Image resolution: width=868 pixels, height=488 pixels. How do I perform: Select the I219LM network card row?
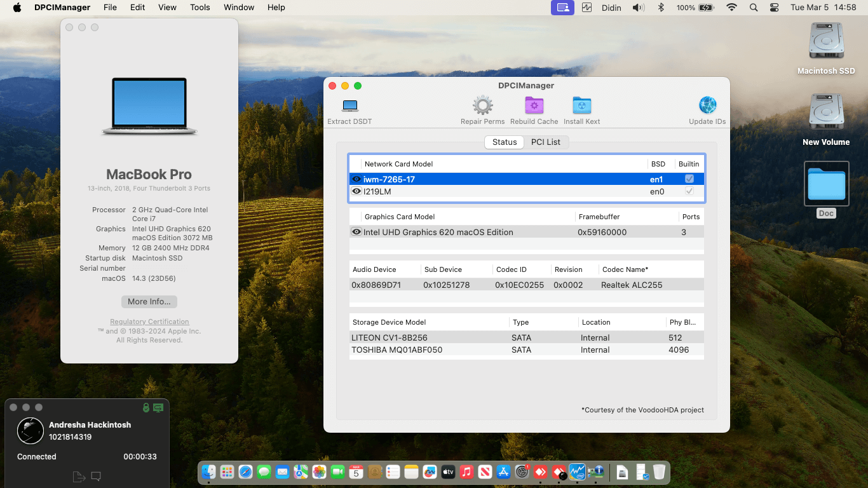(527, 191)
